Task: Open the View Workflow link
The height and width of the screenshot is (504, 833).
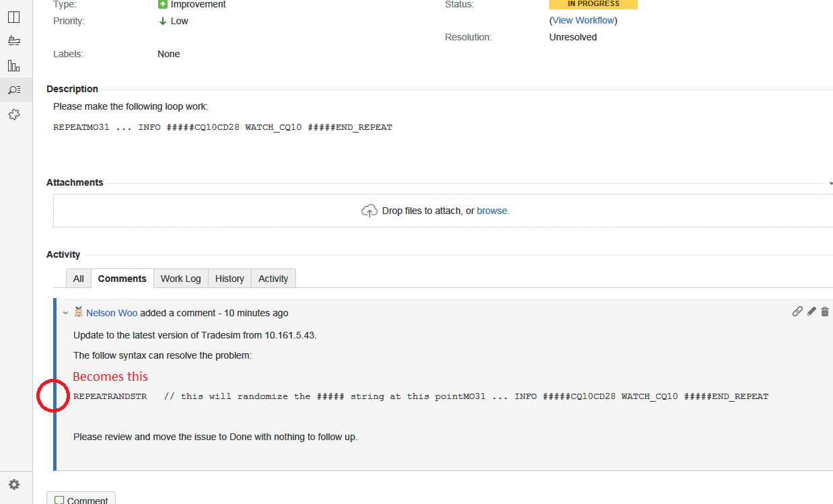Action: [x=583, y=20]
